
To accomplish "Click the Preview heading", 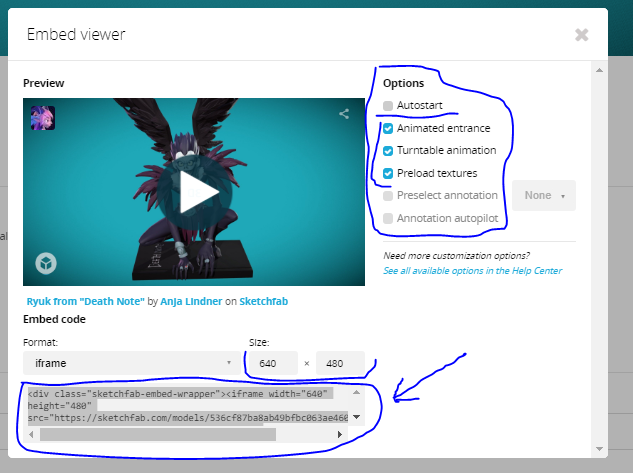I will tap(44, 83).
